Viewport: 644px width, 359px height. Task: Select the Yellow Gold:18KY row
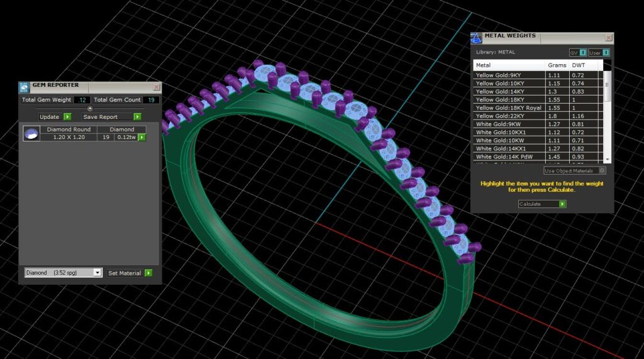538,100
